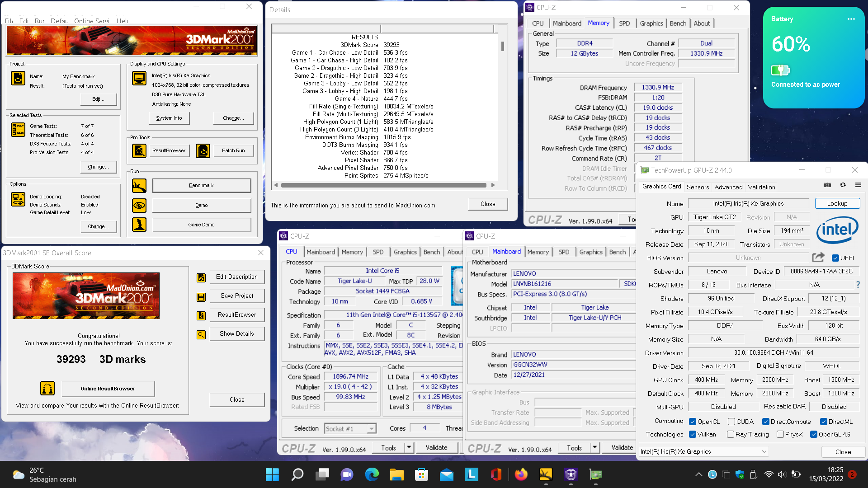Click the Details vertical scrollbar thumb
Screen dimensions: 868x488
[x=502, y=47]
